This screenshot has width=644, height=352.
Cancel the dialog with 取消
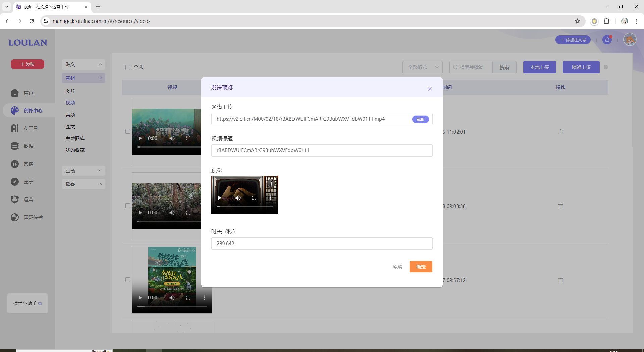[x=397, y=267]
